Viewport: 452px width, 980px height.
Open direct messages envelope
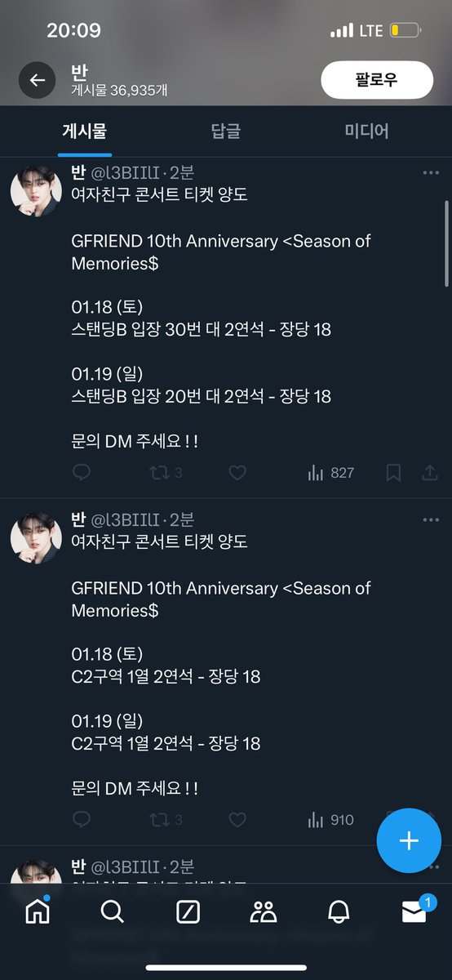[x=416, y=911]
